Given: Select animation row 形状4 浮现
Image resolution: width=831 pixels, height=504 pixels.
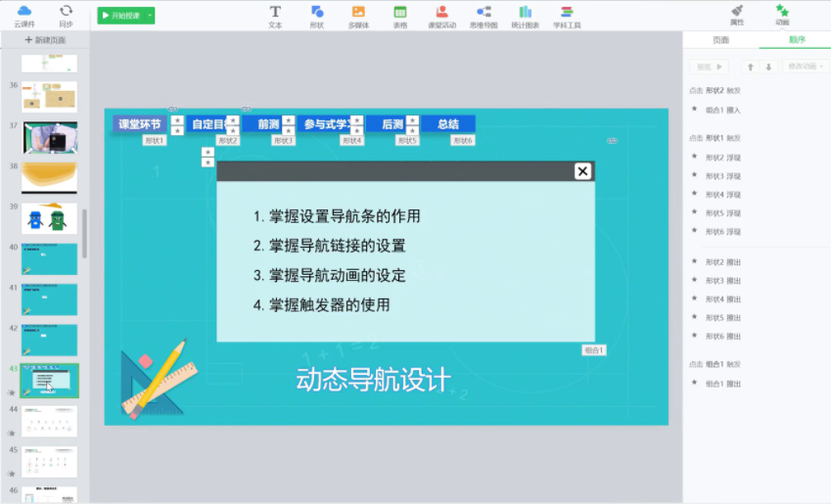Looking at the screenshot, I should (723, 195).
